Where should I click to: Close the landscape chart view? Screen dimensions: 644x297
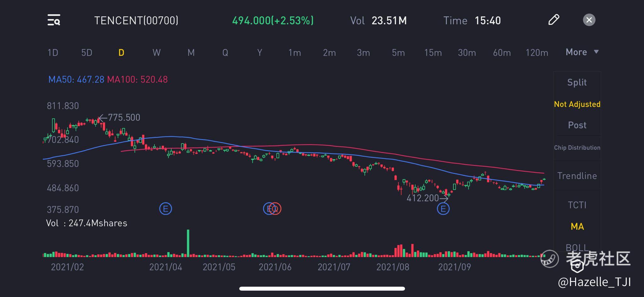[589, 20]
